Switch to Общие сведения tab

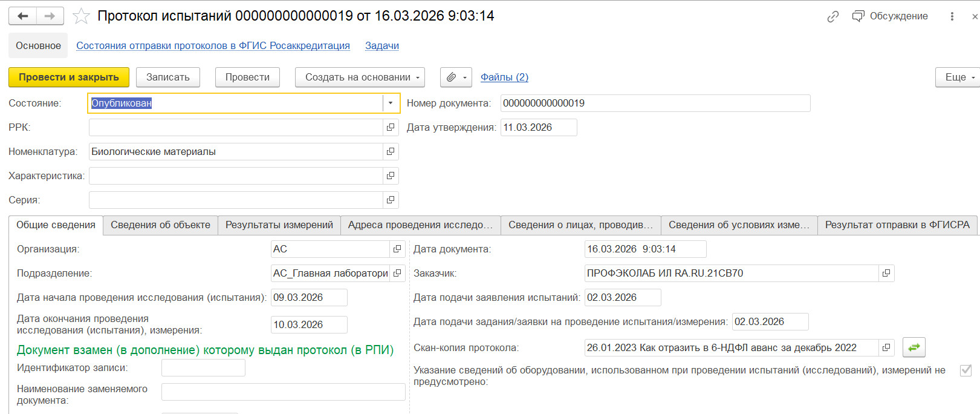point(56,225)
